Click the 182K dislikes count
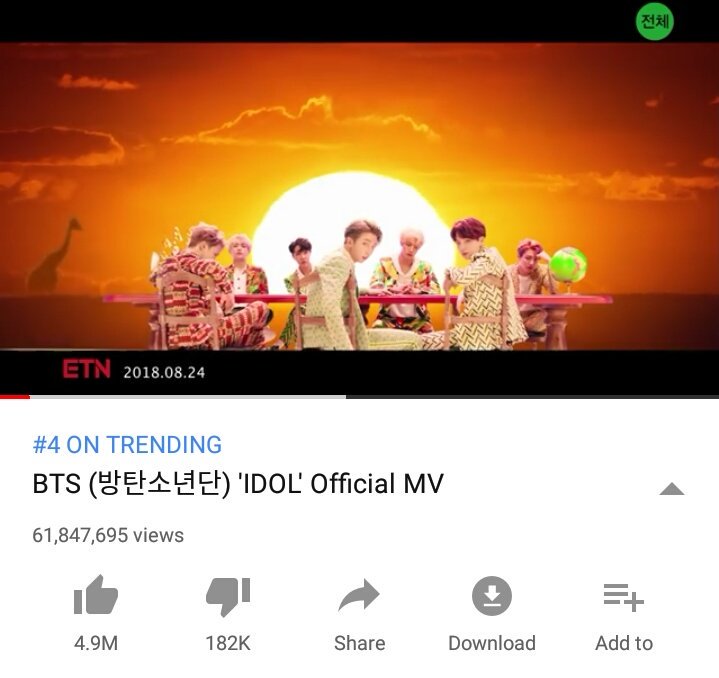This screenshot has width=719, height=678. pyautogui.click(x=228, y=643)
